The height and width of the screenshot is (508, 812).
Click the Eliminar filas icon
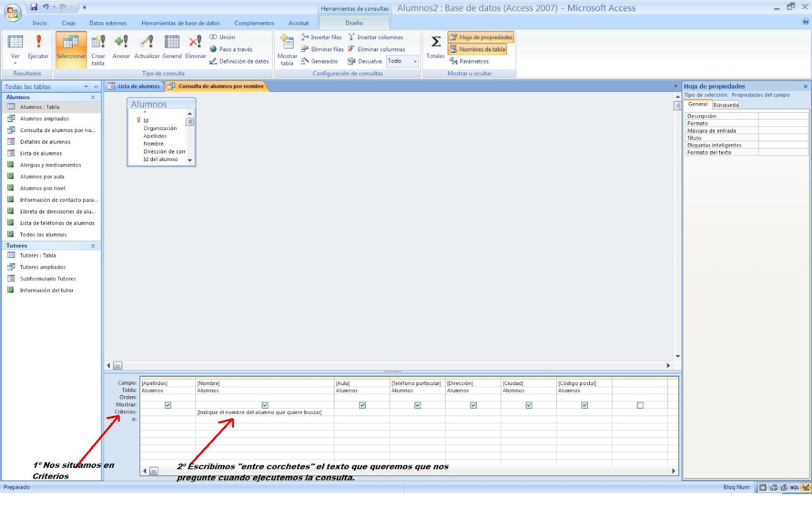tap(323, 49)
